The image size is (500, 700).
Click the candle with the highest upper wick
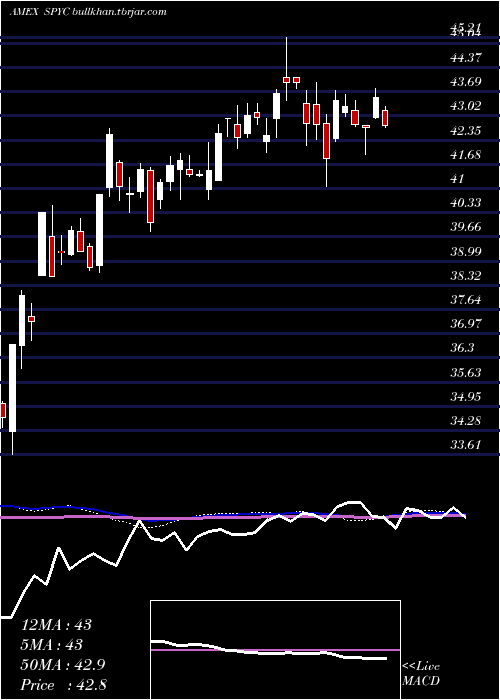click(286, 79)
